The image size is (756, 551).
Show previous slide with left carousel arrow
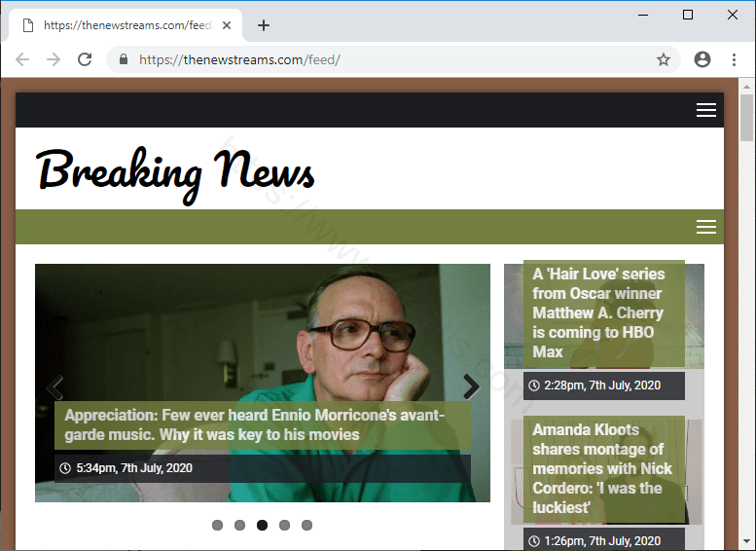pyautogui.click(x=54, y=386)
